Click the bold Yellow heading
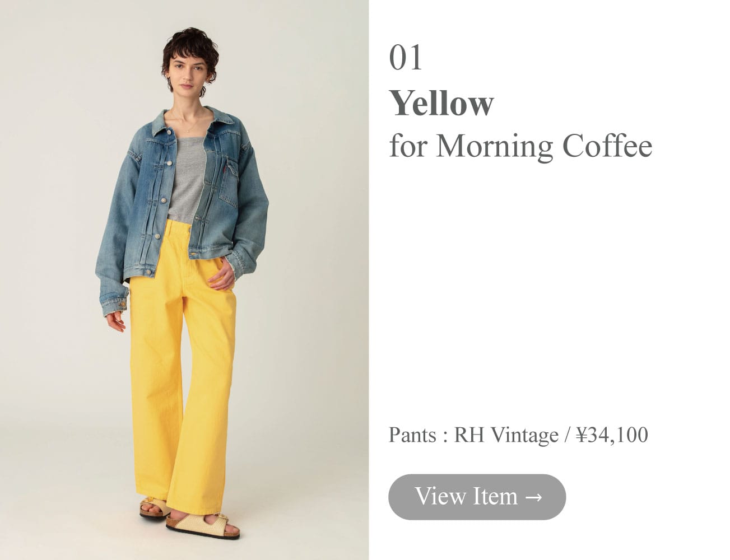Image resolution: width=730 pixels, height=560 pixels. point(441,104)
